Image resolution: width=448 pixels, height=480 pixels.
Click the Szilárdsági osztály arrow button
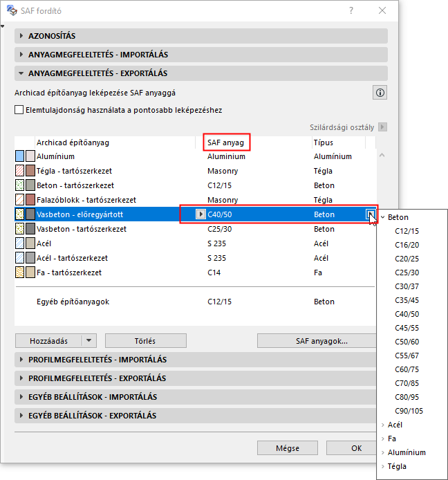(382, 127)
